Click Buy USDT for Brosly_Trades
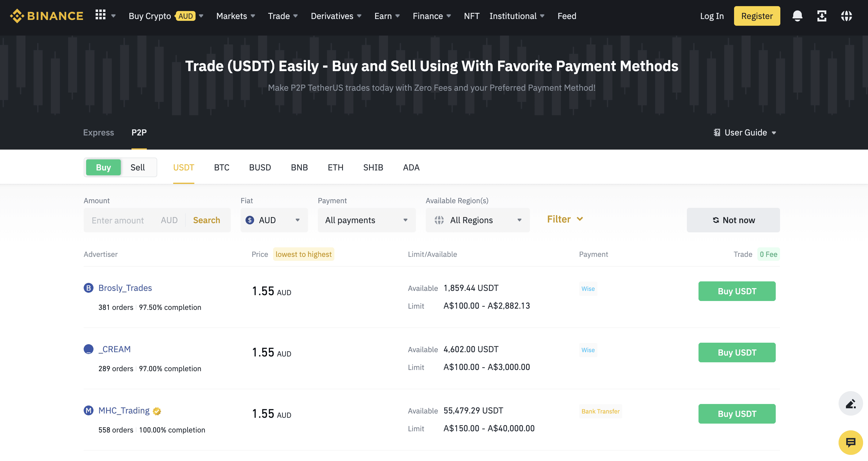The height and width of the screenshot is (461, 868). (737, 291)
